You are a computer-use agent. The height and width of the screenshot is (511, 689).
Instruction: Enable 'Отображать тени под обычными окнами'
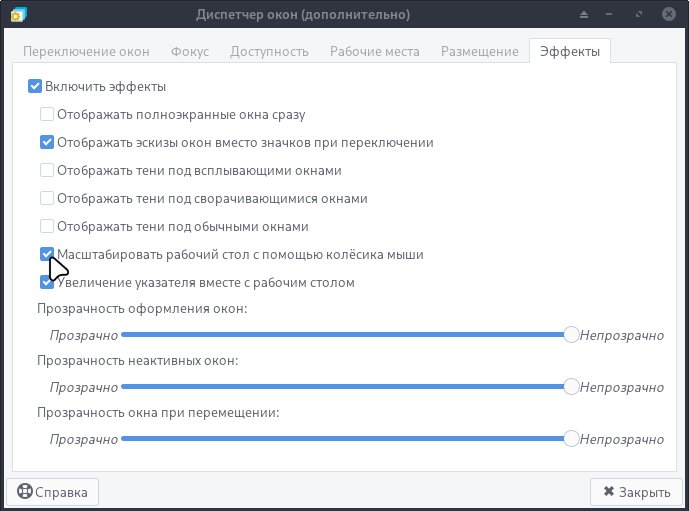tap(47, 227)
